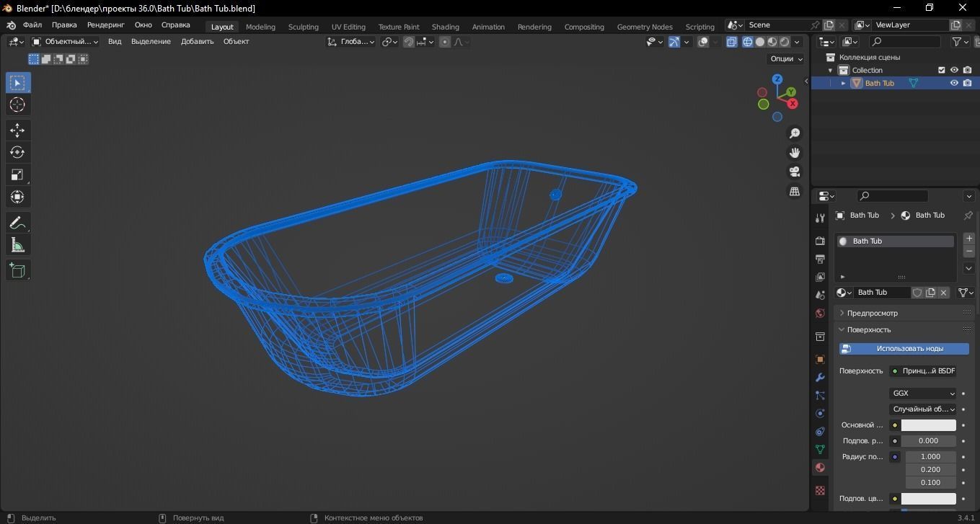980x524 pixels.
Task: Pick the Rotate tool
Action: (18, 153)
